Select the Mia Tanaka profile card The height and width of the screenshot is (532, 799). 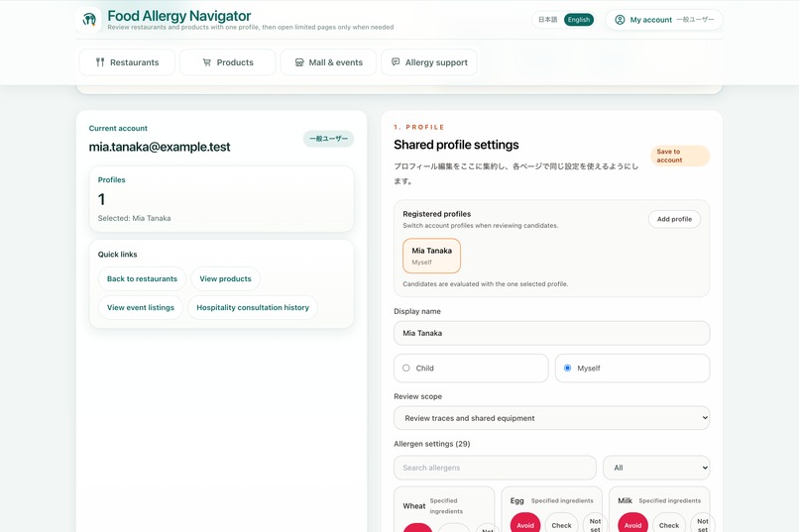431,256
